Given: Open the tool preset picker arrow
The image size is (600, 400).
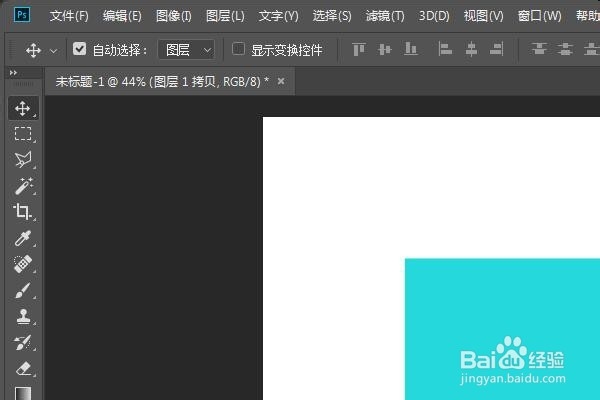Looking at the screenshot, I should point(54,51).
